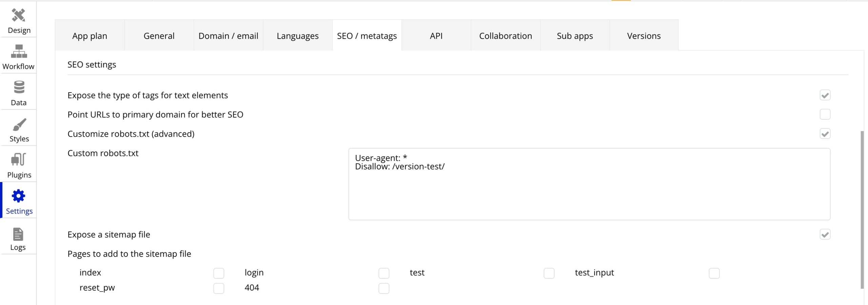
Task: Toggle Expose a sitemap file checkbox
Action: pyautogui.click(x=825, y=235)
